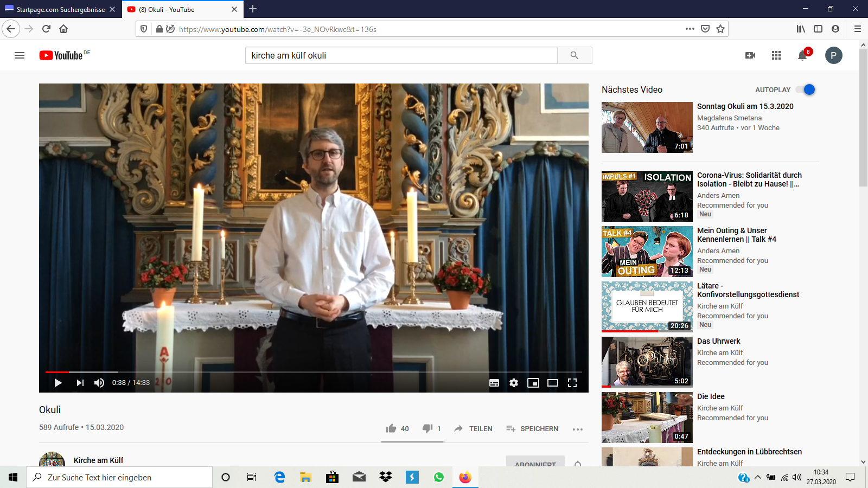868x488 pixels.
Task: Turn off the Autoplay switch
Action: click(806, 90)
